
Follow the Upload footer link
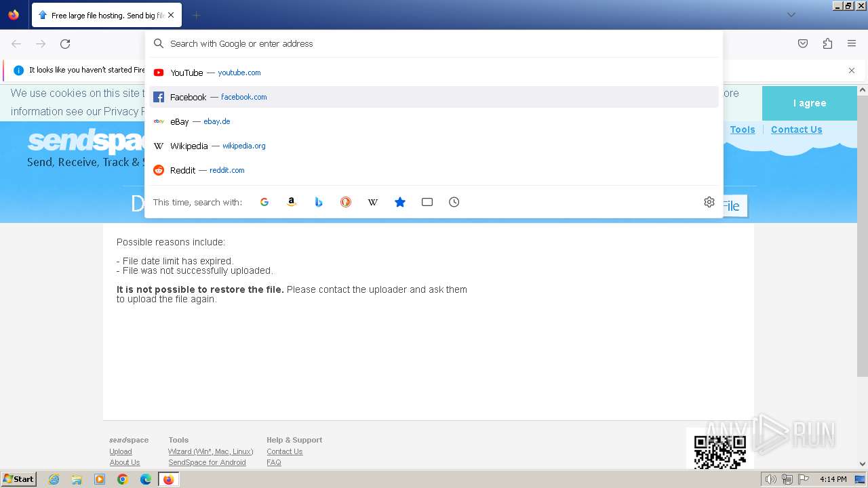[121, 451]
